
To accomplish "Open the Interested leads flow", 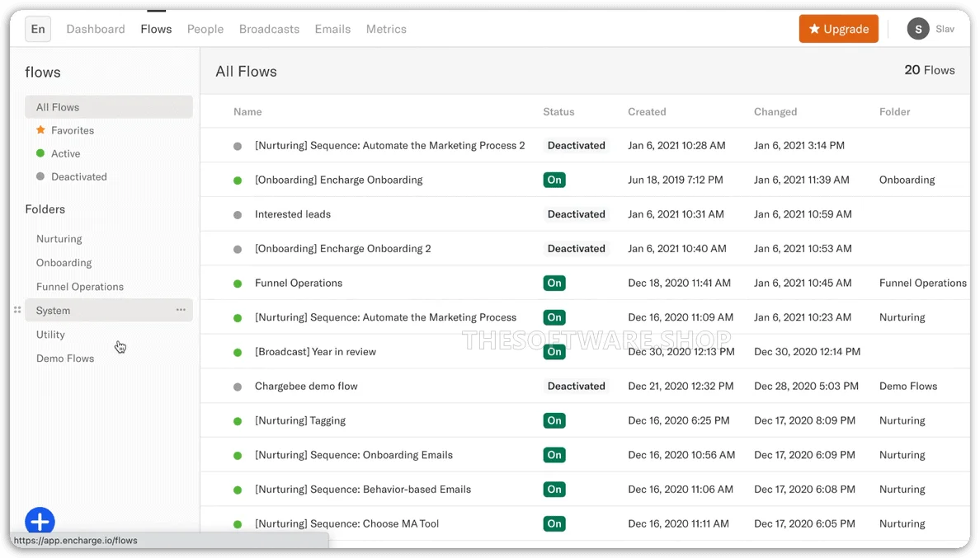I will (293, 214).
